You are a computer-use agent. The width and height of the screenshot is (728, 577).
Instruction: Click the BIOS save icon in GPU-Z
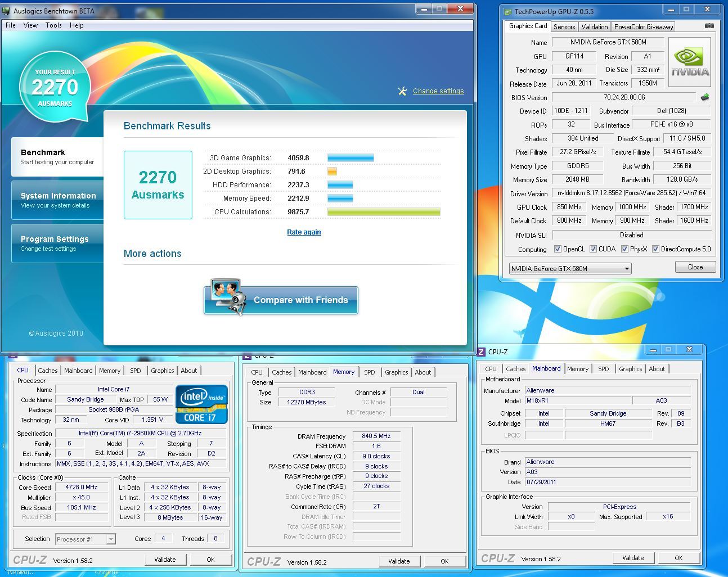(704, 97)
